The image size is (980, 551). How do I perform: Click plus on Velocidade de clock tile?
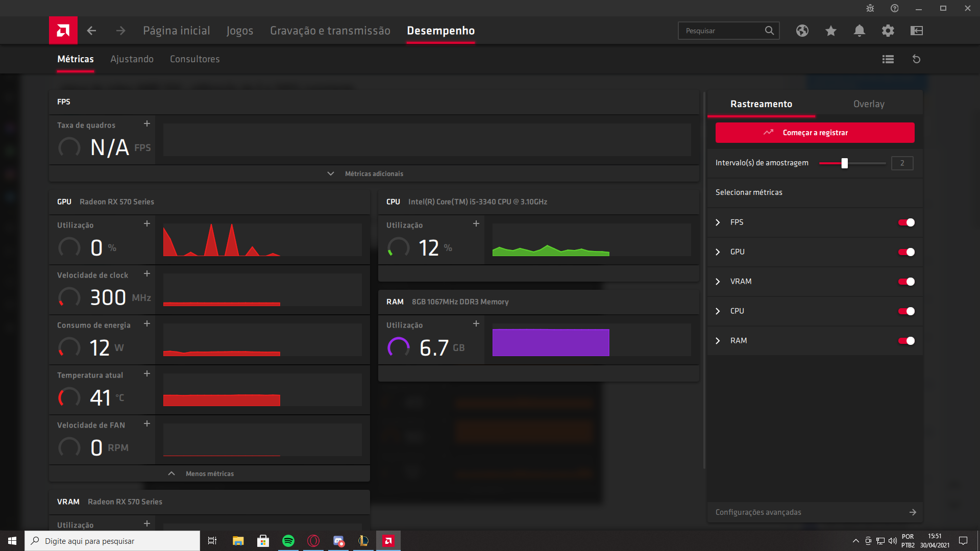pyautogui.click(x=147, y=274)
